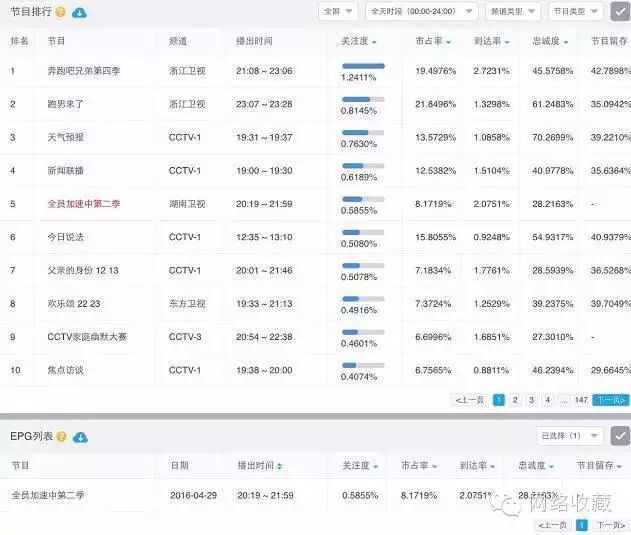Go to ranking page 3
The image size is (631, 535).
532,400
